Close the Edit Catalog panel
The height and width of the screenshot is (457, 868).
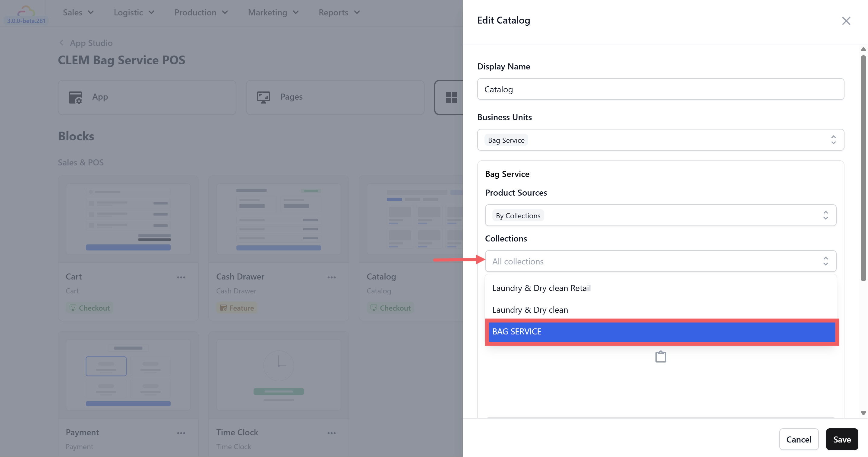coord(846,21)
